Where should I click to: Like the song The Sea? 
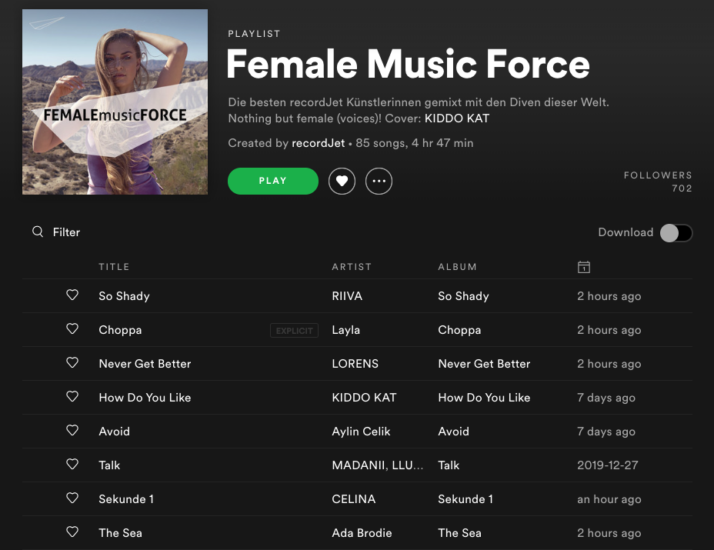coord(72,532)
